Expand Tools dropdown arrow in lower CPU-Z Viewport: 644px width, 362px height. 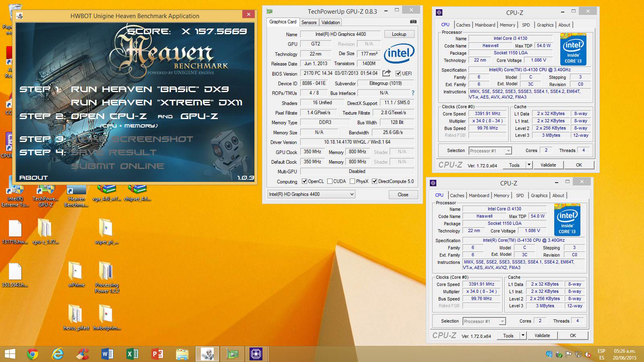tap(523, 335)
